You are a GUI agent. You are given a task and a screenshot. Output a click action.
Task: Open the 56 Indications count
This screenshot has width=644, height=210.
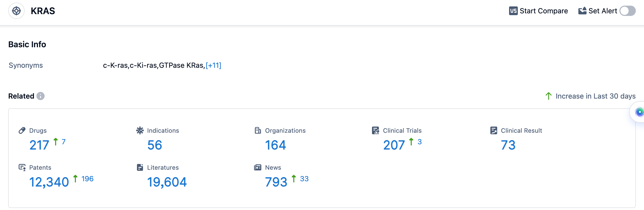pos(155,145)
